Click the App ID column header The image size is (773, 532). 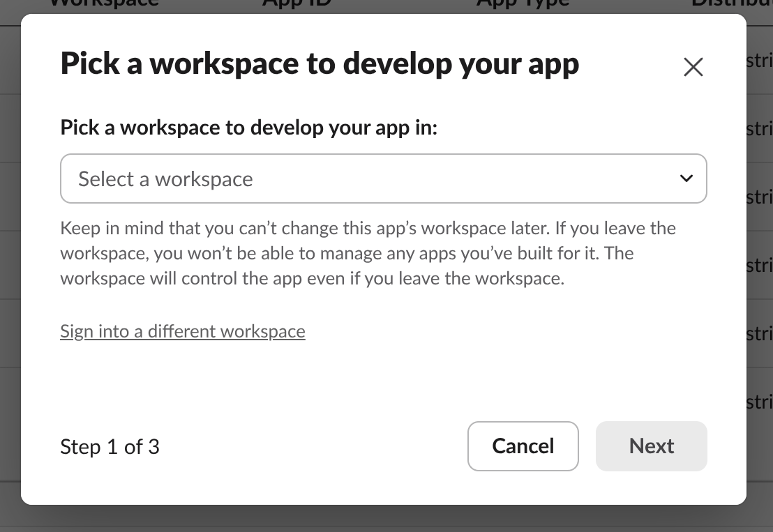tap(297, 4)
